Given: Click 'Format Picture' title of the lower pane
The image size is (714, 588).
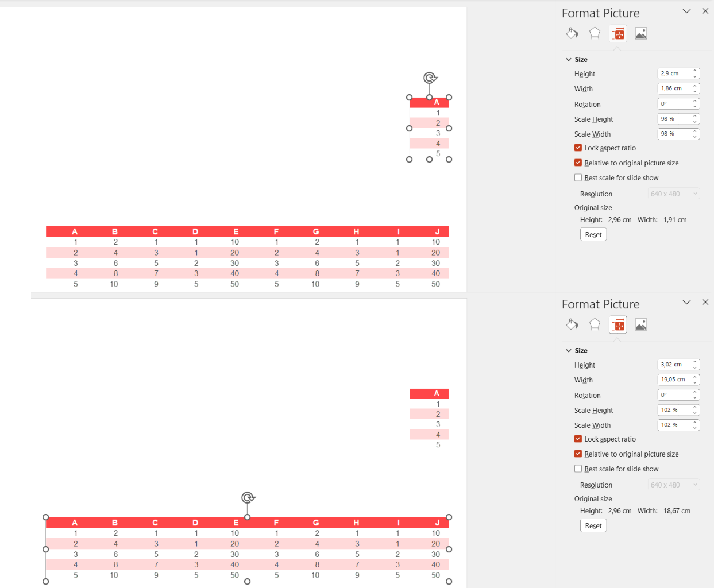Looking at the screenshot, I should 601,304.
